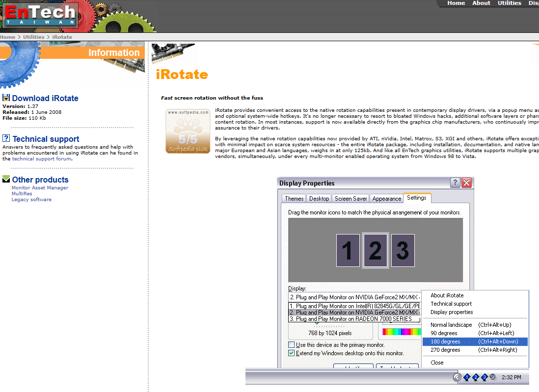The image size is (539, 392).
Task: Click Utilities breadcrumb link
Action: point(34,37)
